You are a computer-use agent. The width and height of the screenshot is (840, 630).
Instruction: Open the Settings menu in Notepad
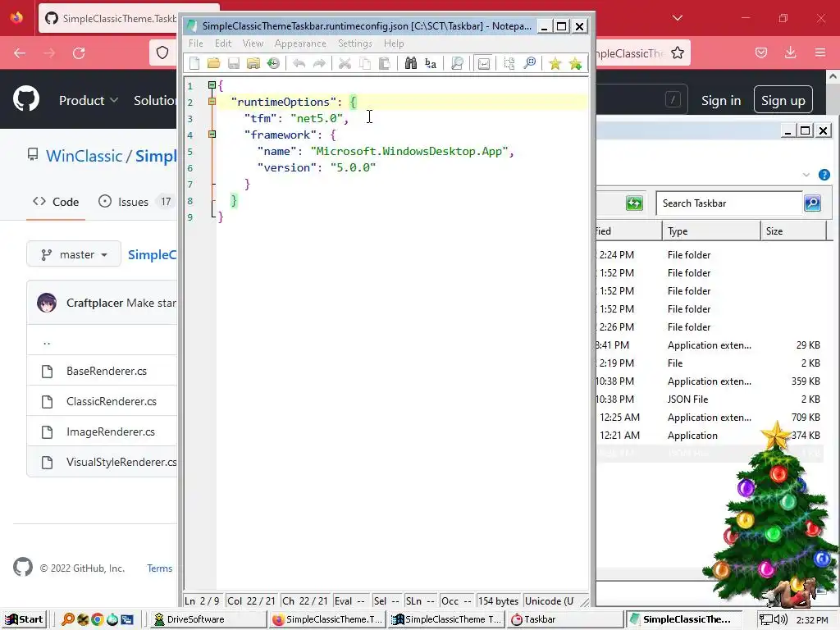coord(354,43)
